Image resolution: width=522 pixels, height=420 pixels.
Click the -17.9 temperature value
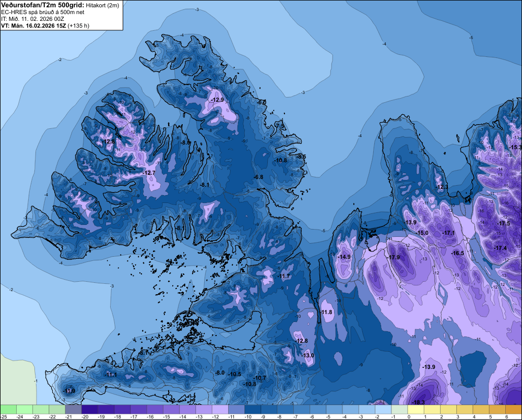coord(394,257)
